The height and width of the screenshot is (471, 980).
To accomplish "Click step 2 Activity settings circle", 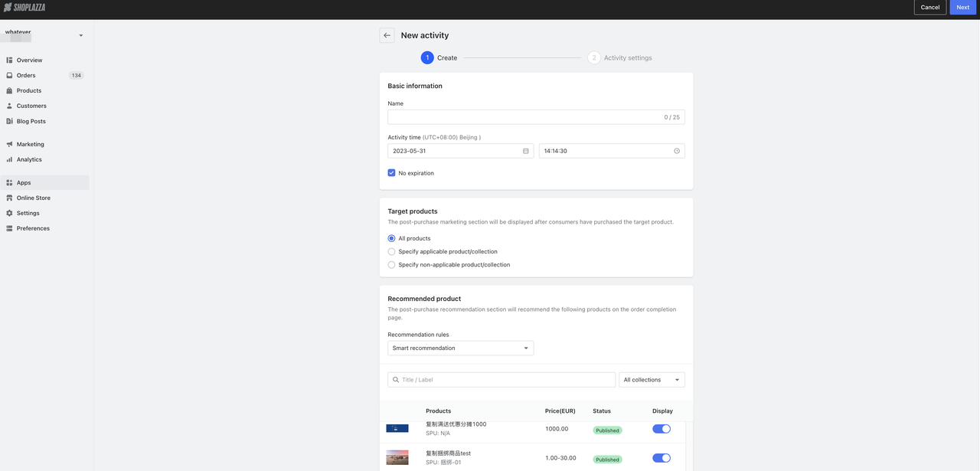I will tap(594, 57).
